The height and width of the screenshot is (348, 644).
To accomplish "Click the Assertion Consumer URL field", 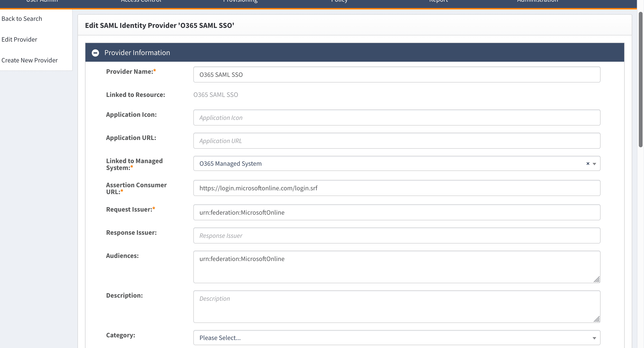I will point(397,188).
